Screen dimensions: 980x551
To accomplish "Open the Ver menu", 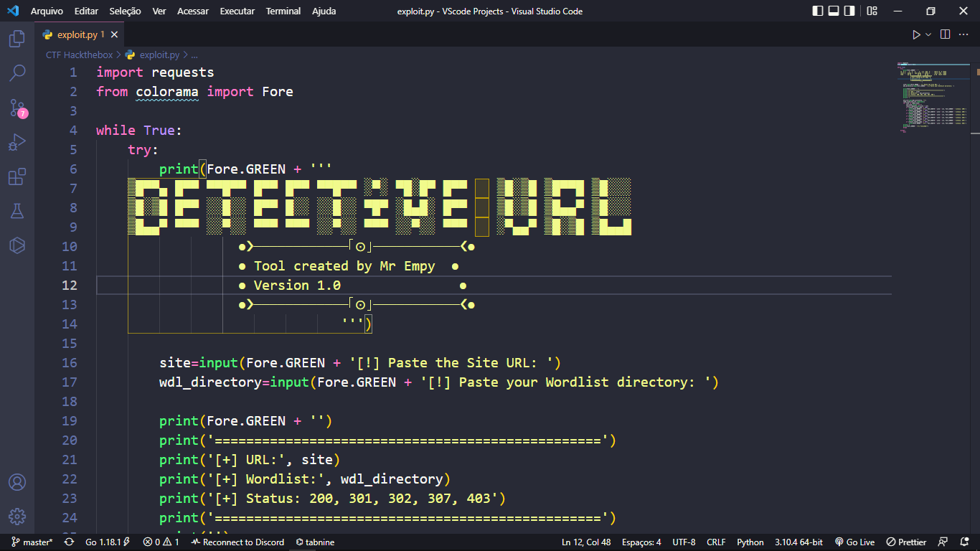I will (159, 11).
